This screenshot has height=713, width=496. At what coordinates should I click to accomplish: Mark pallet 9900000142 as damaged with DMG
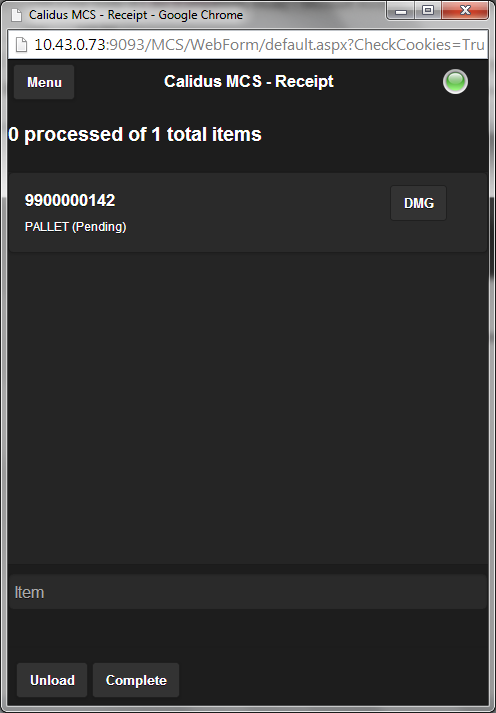coord(418,203)
